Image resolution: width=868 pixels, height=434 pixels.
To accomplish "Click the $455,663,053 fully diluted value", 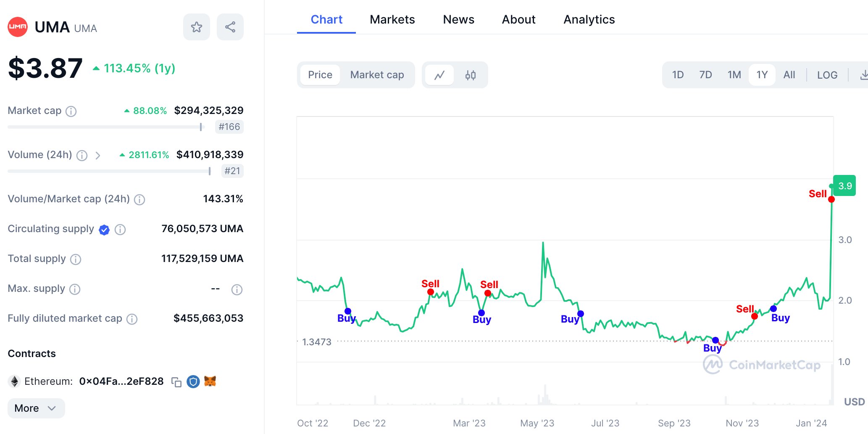I will (208, 318).
